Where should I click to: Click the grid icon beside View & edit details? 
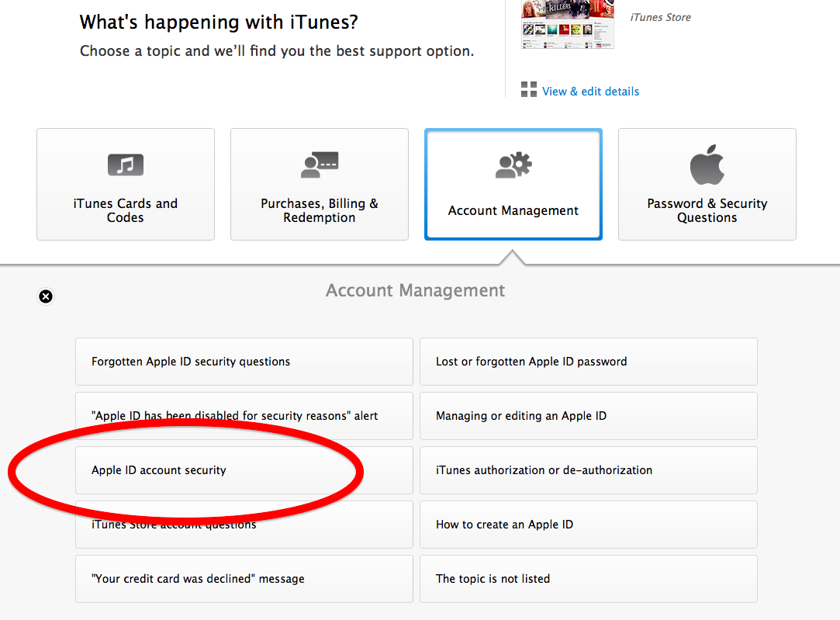pos(529,89)
